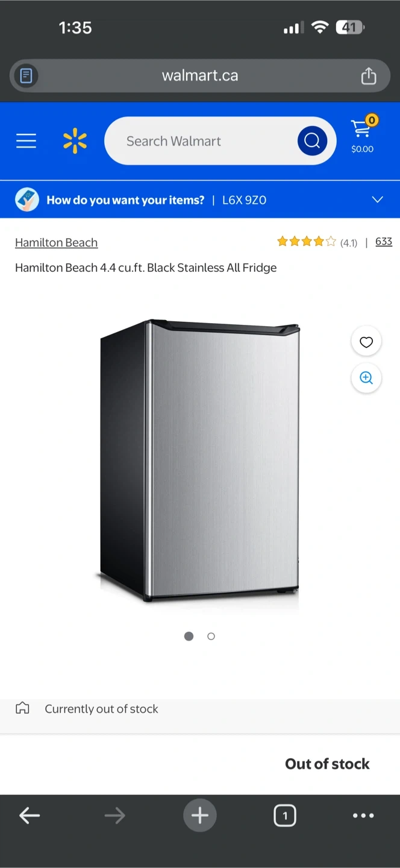Select the first image carousel dot

(189, 636)
